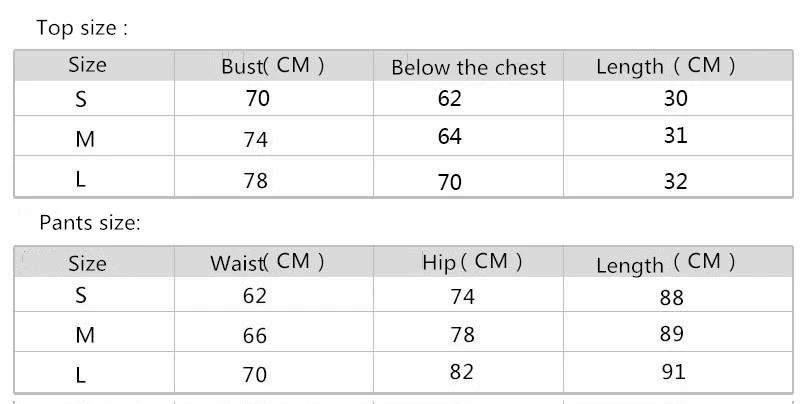Click hip value 78

463,335
